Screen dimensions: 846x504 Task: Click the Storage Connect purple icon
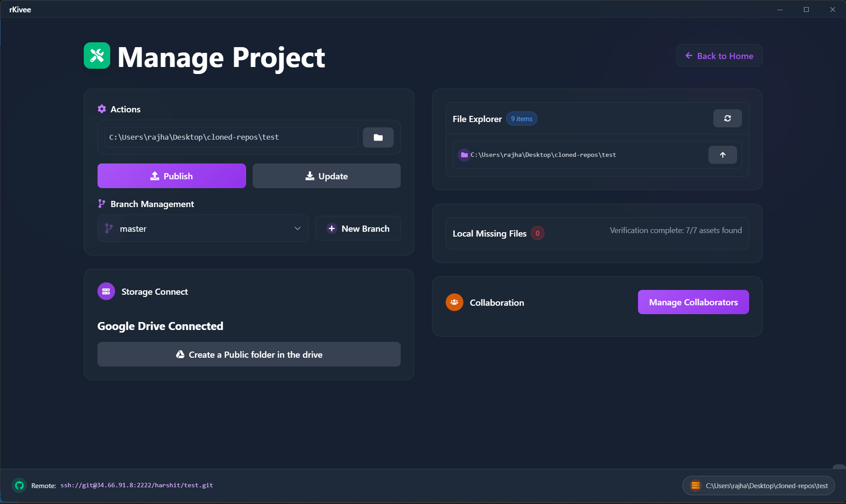coord(106,292)
